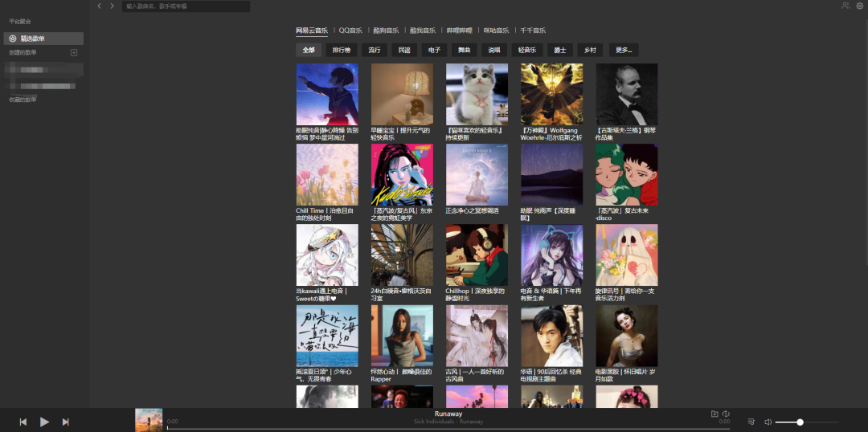Open the calligraphy sea playlist cover

click(x=327, y=336)
